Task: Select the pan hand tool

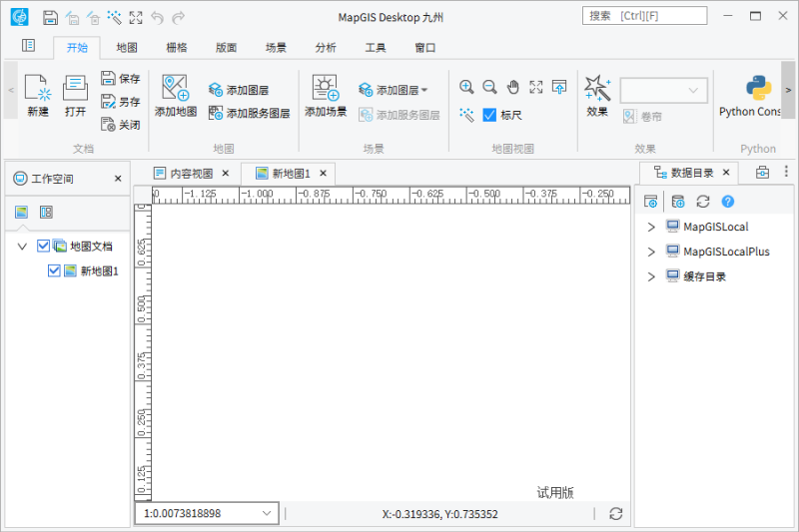Action: [x=513, y=87]
